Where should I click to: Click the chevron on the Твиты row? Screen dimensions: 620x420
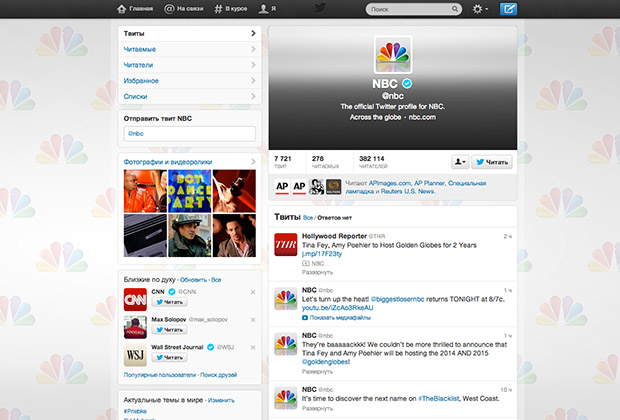coord(253,34)
